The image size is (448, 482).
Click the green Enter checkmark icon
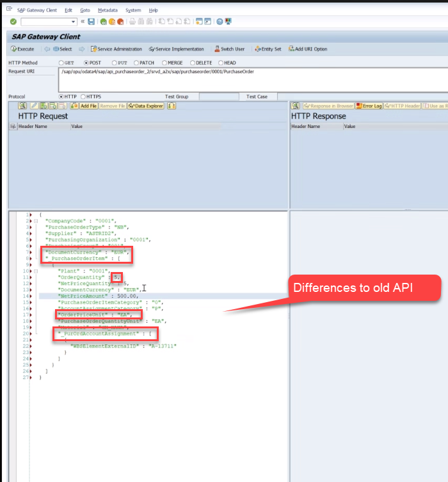click(13, 22)
